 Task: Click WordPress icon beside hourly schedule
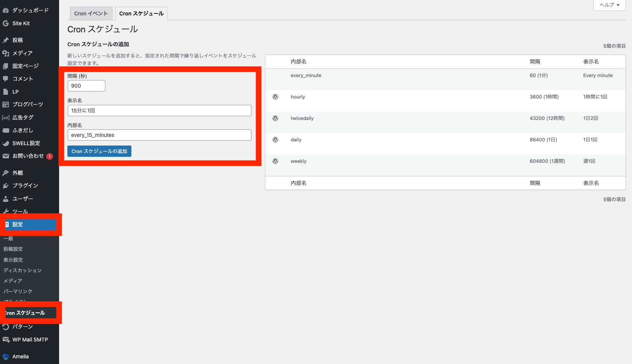[275, 97]
